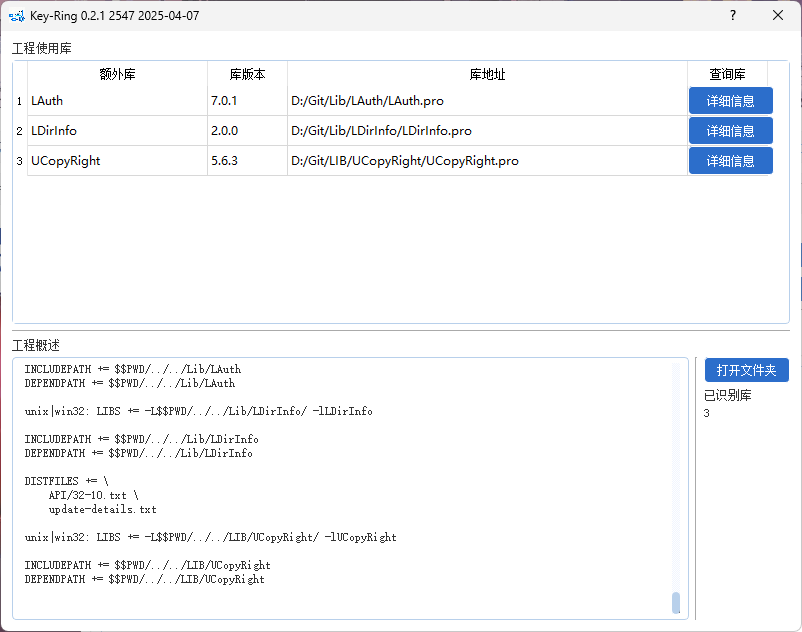
Task: Click the 打开文件夹 button
Action: [746, 370]
